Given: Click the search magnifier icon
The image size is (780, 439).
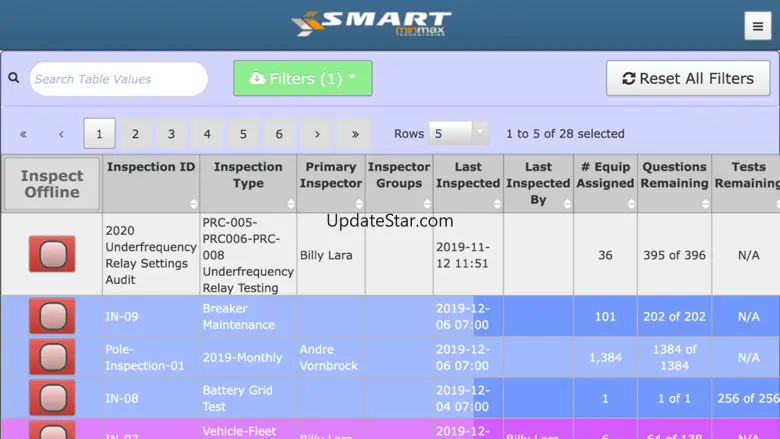Looking at the screenshot, I should (x=14, y=78).
